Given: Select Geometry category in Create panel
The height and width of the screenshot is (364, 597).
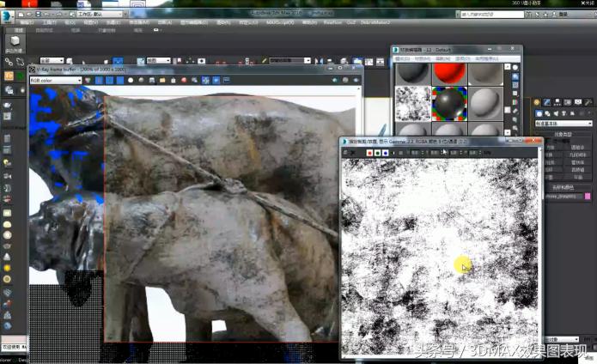Looking at the screenshot, I should [539, 113].
